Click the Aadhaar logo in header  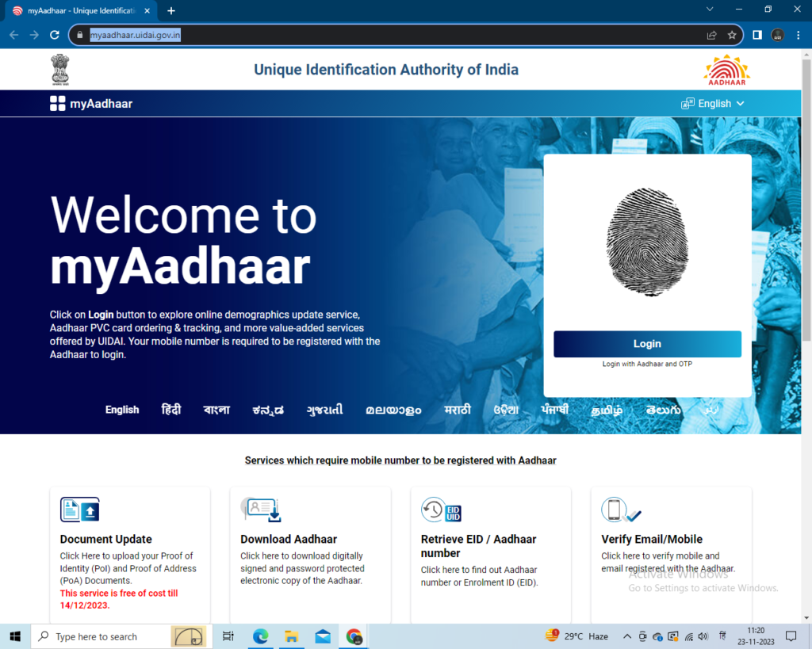click(x=726, y=70)
